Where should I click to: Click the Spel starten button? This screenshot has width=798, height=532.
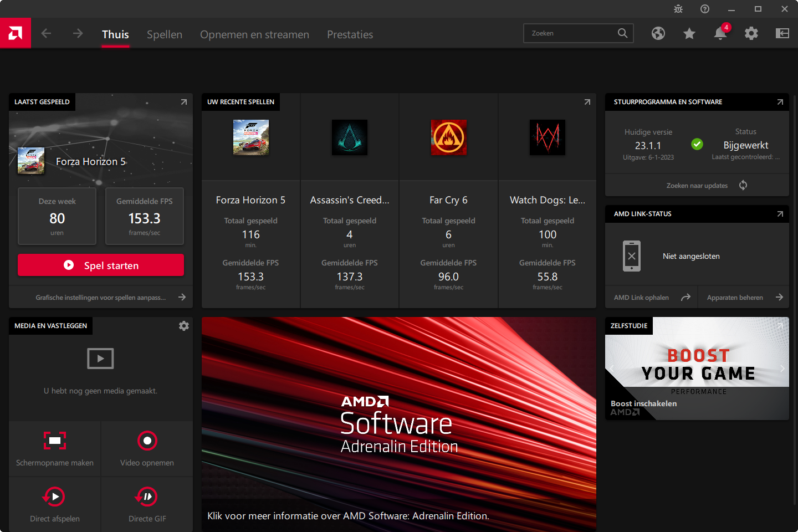[x=101, y=265]
